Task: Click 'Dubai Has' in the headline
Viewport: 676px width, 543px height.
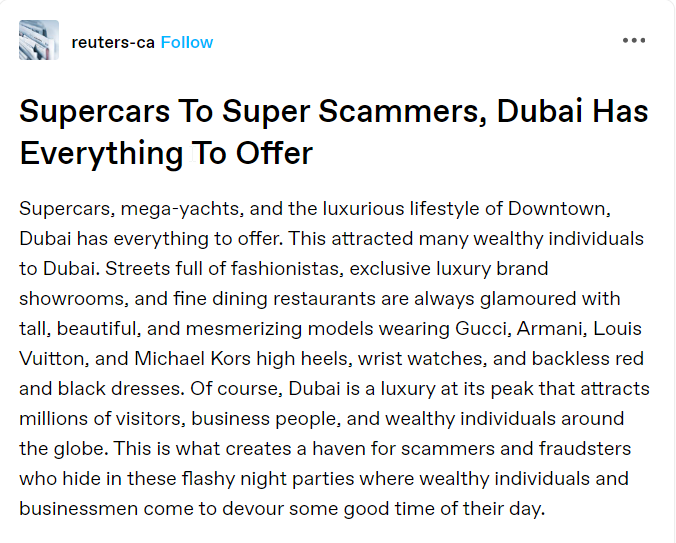Action: [x=573, y=111]
